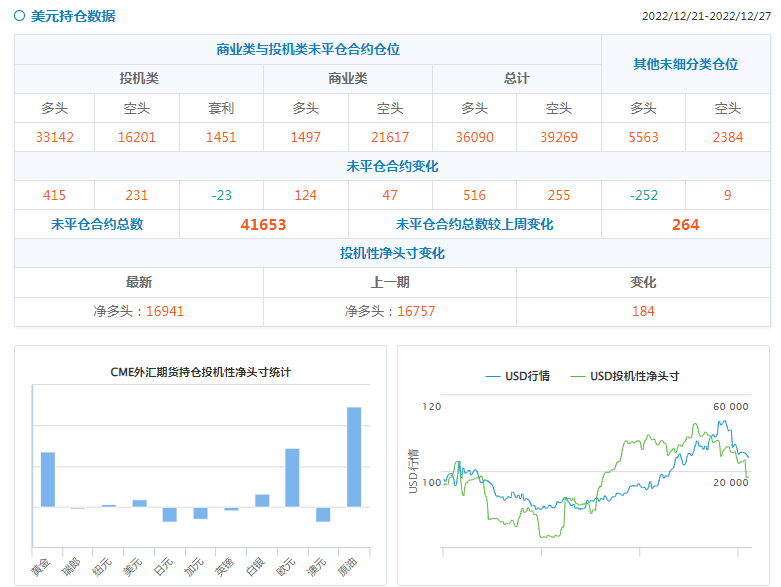The width and height of the screenshot is (781, 587).
Task: Select the 商业类 column header
Action: [348, 79]
